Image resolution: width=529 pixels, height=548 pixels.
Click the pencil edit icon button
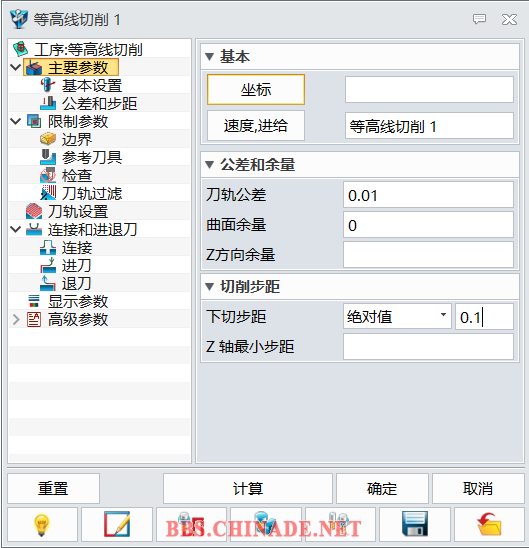117,524
